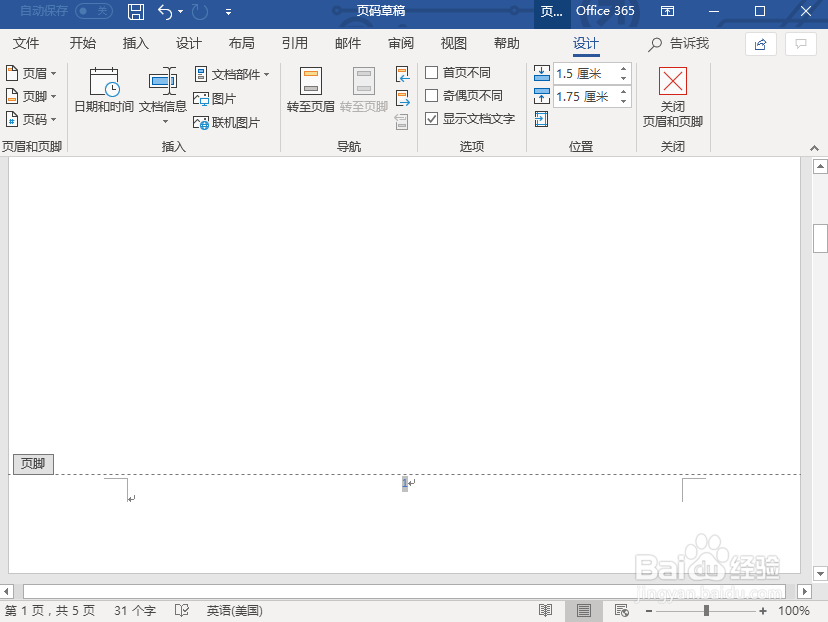Click the Previous section navigation icon
The image size is (828, 622).
[402, 74]
